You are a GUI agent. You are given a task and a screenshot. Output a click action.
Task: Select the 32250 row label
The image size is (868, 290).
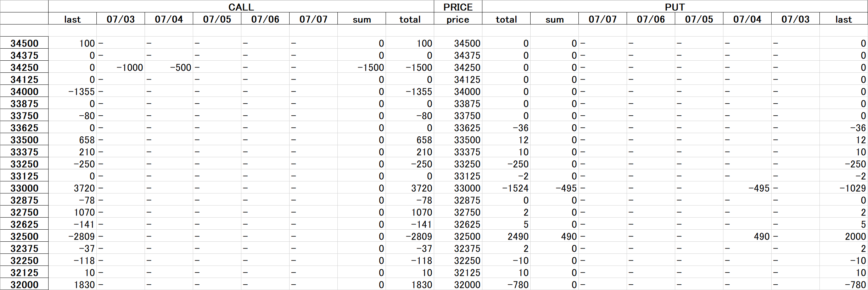tap(24, 260)
